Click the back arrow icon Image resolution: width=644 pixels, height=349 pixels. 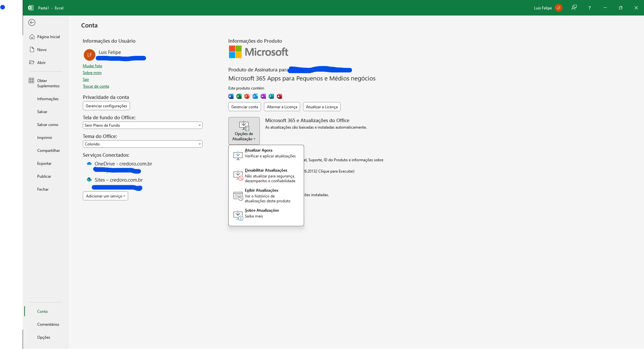click(x=32, y=22)
